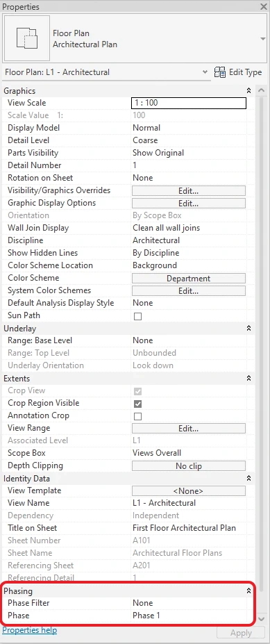The height and width of the screenshot is (644, 270).
Task: Click the View Template <None> button
Action: [x=189, y=490]
